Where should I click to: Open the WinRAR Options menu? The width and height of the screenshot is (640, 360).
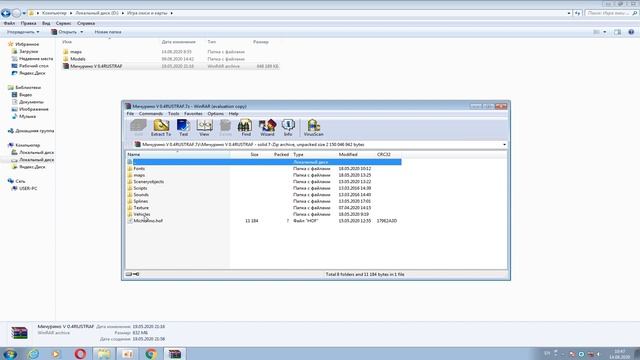pos(216,113)
